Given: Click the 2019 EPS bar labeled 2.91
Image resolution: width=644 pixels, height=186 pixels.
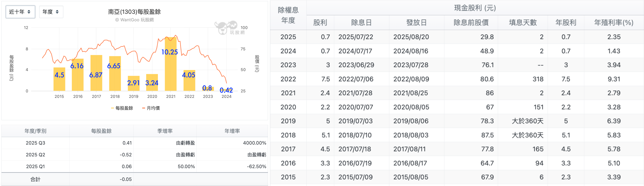Looking at the screenshot, I should 133,83.
